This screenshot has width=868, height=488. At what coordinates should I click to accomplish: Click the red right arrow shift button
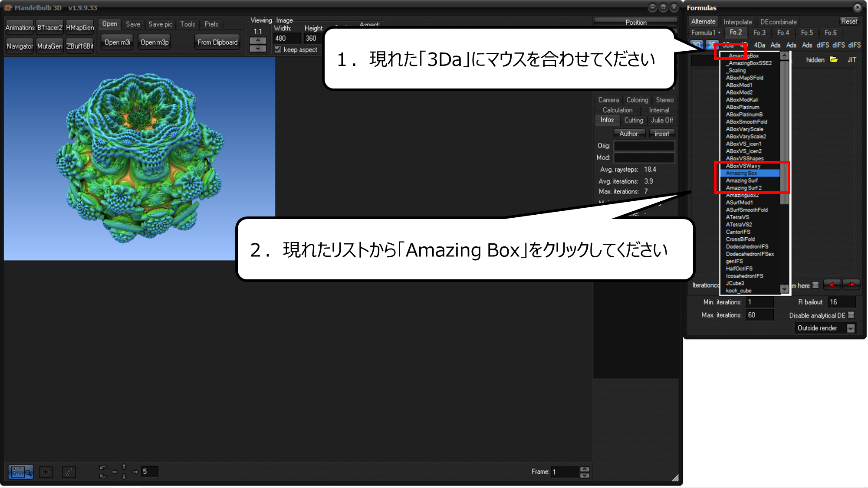point(851,285)
